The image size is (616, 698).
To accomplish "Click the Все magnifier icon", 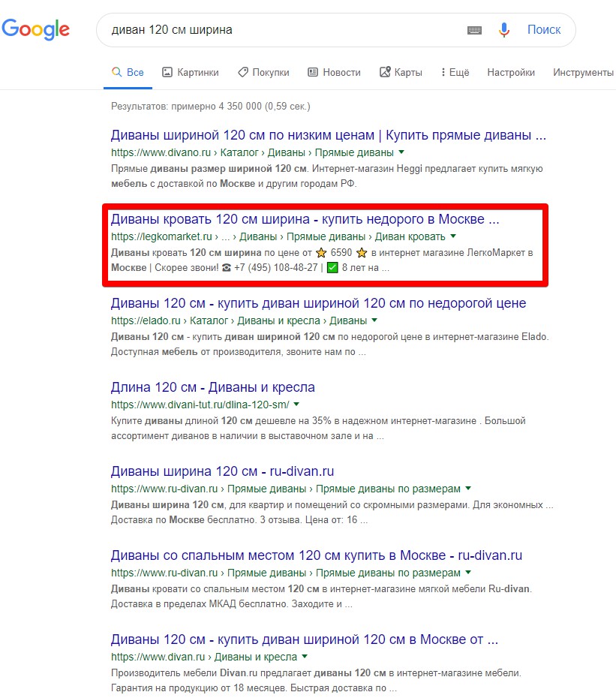I will 116,71.
